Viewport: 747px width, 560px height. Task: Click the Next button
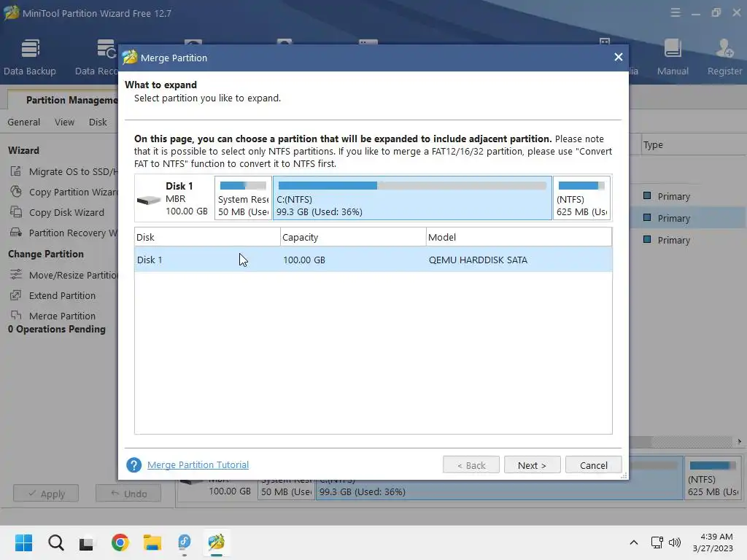532,465
